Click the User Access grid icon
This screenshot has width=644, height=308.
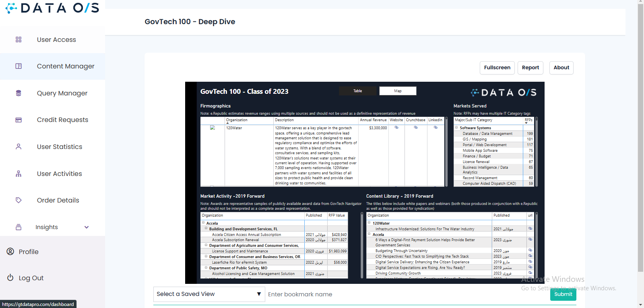pyautogui.click(x=19, y=39)
